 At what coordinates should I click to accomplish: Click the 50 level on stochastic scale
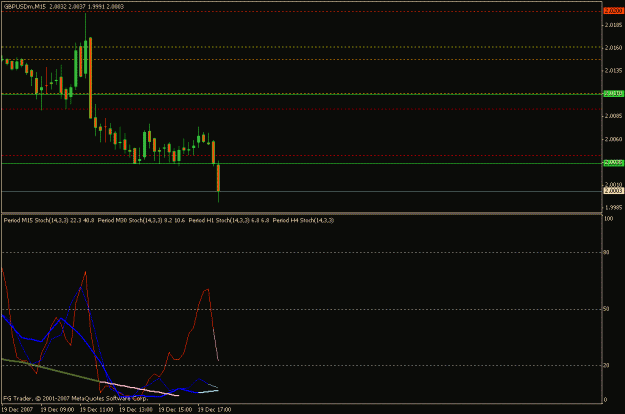607,309
